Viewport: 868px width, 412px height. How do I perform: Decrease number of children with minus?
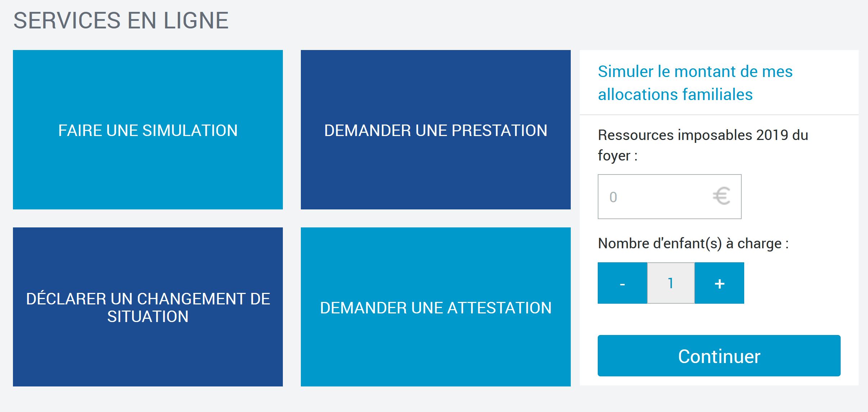(x=622, y=283)
